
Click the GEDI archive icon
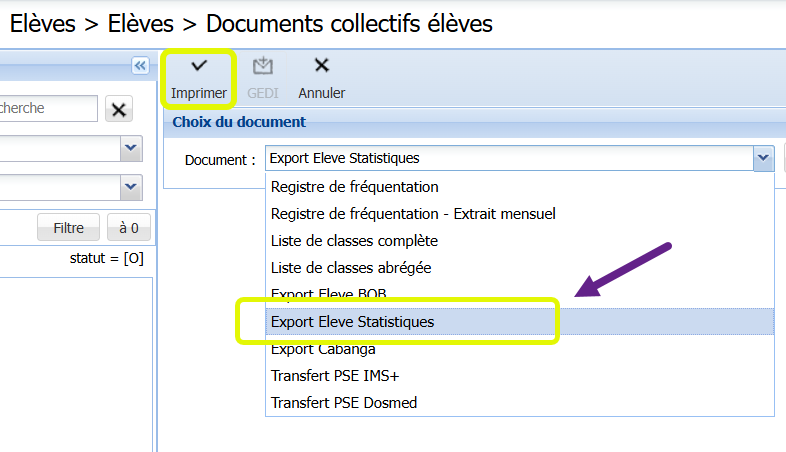point(263,66)
